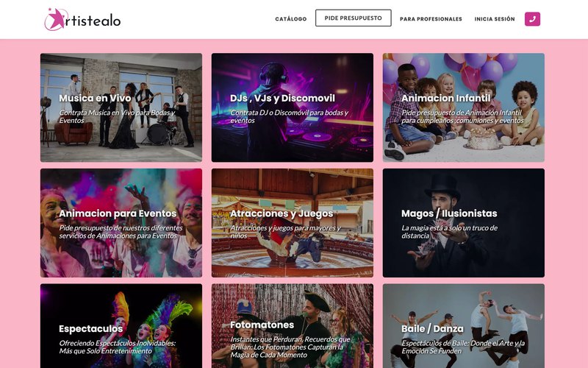
Task: Open the Artistealo star logo homepage
Action: click(82, 20)
